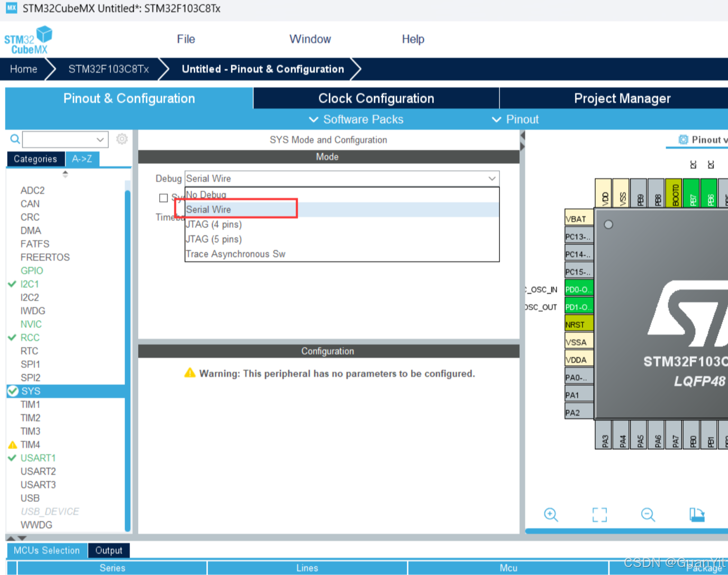
Task: Switch to the A->Z tab
Action: (82, 159)
